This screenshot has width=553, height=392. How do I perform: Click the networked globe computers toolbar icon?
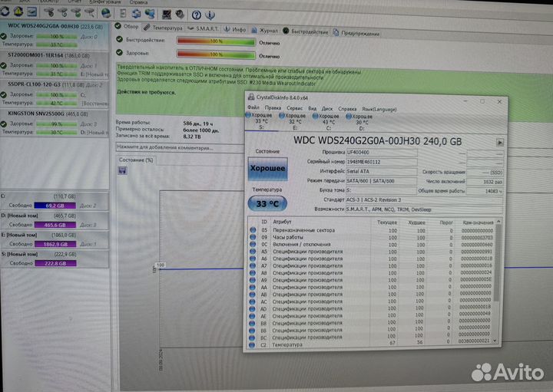click(150, 14)
